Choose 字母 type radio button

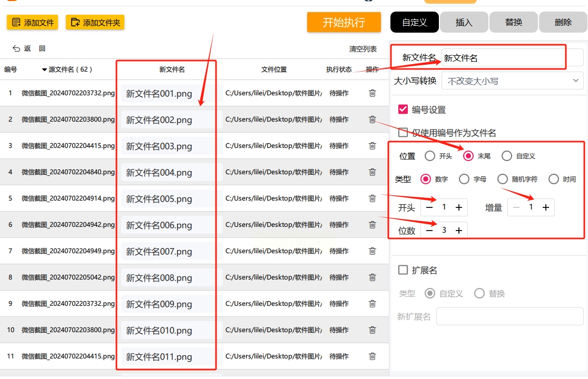coord(464,179)
